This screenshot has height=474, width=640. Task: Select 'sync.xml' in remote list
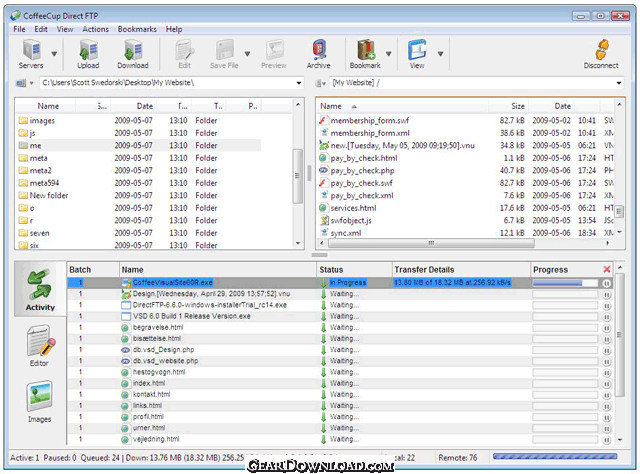point(346,233)
